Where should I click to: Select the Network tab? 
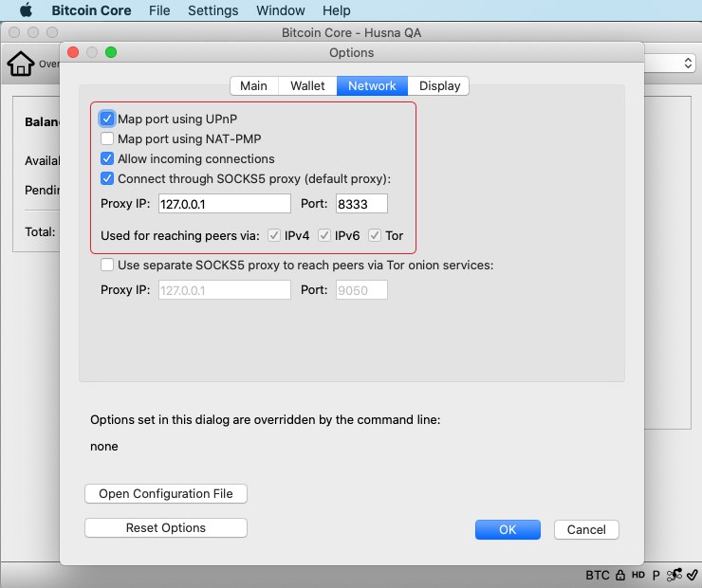372,86
